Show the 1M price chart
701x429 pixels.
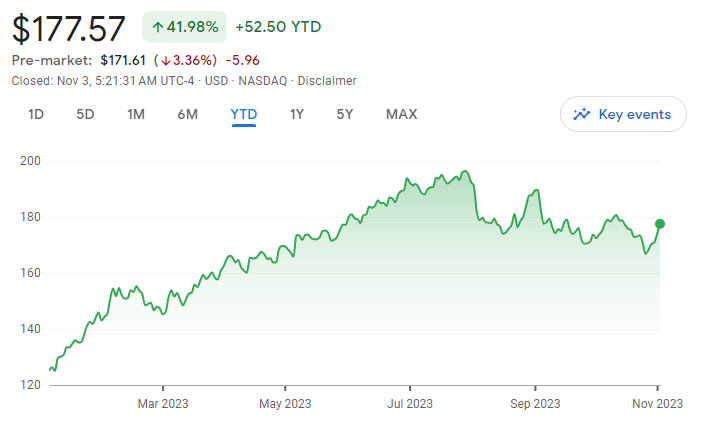point(136,114)
